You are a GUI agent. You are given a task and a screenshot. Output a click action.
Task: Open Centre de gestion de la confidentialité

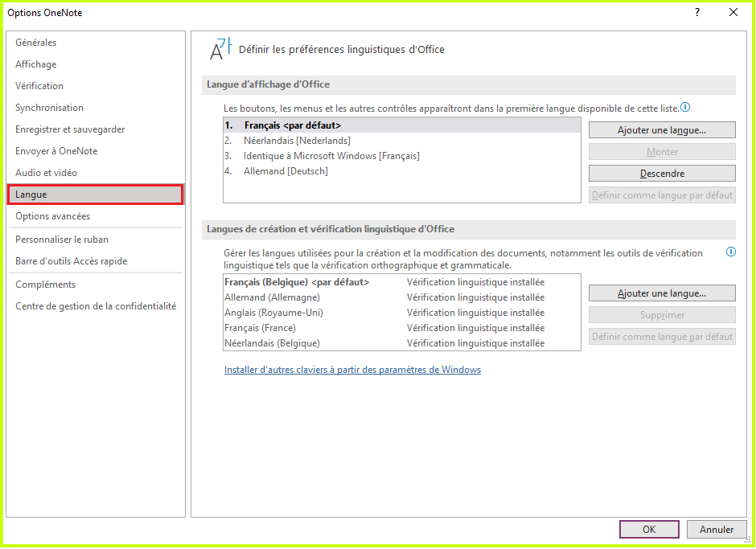pos(95,306)
